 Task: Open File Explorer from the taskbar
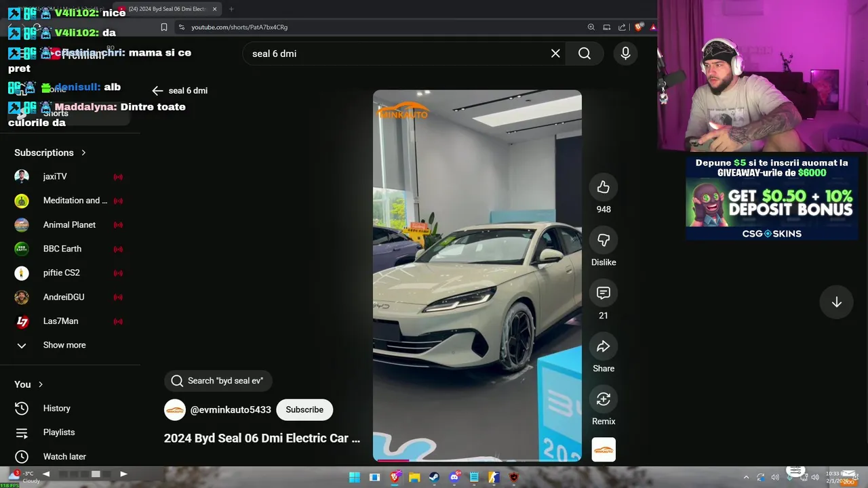tap(414, 477)
